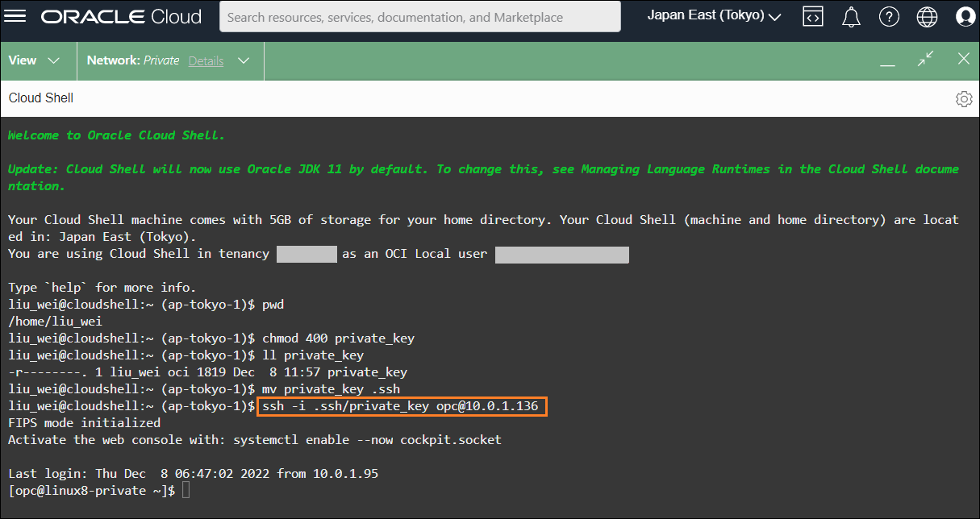Screen dimensions: 980x519
Task: Click the terminal prompt at the cursor
Action: [187, 490]
